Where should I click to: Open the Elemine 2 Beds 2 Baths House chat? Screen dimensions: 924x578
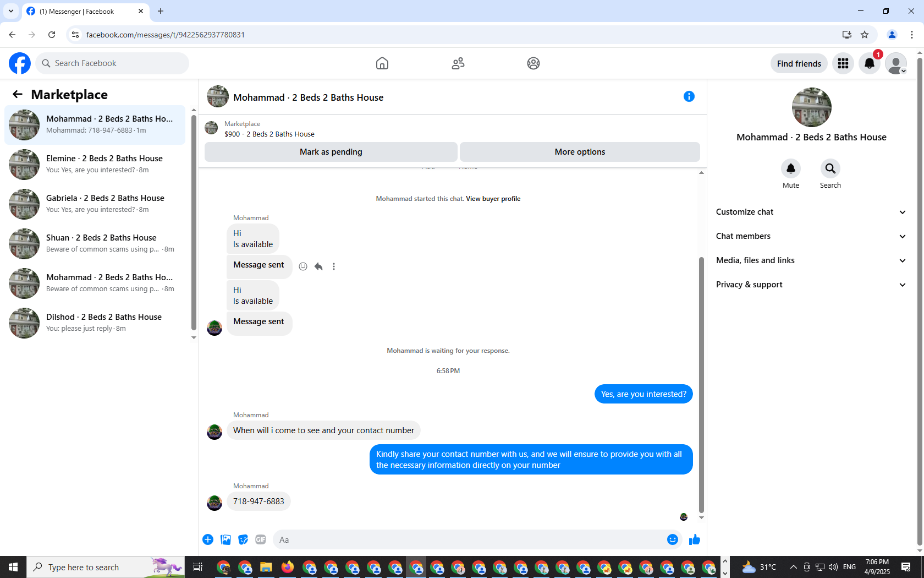pos(95,165)
